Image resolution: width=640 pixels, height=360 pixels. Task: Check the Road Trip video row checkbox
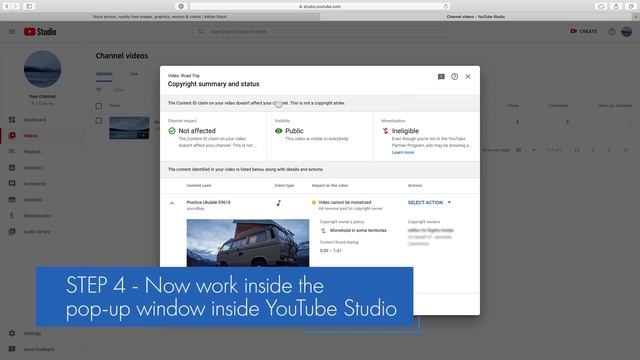pyautogui.click(x=99, y=121)
